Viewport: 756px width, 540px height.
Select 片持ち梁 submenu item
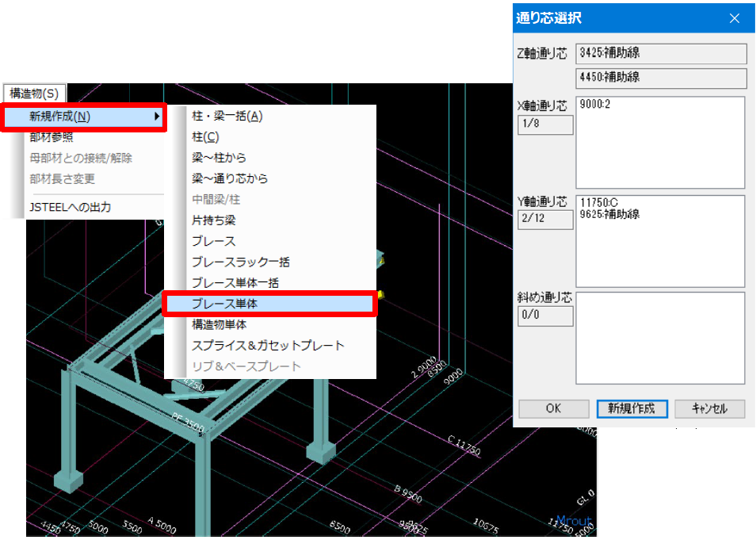click(x=214, y=220)
